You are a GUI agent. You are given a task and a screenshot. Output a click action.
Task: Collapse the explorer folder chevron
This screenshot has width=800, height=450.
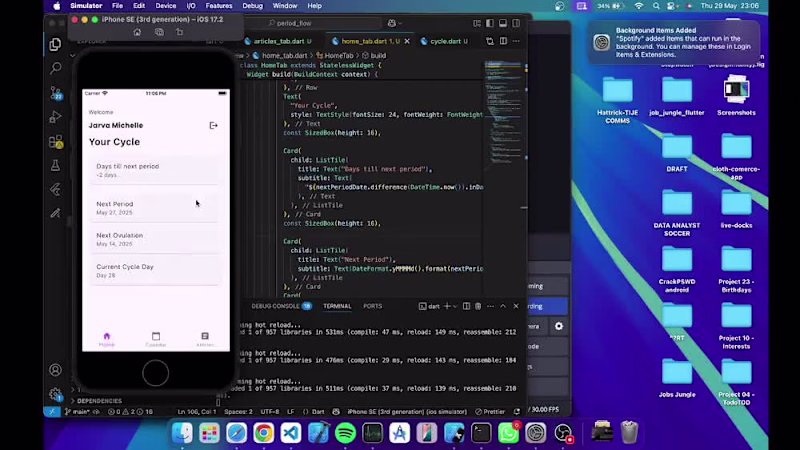(72, 55)
